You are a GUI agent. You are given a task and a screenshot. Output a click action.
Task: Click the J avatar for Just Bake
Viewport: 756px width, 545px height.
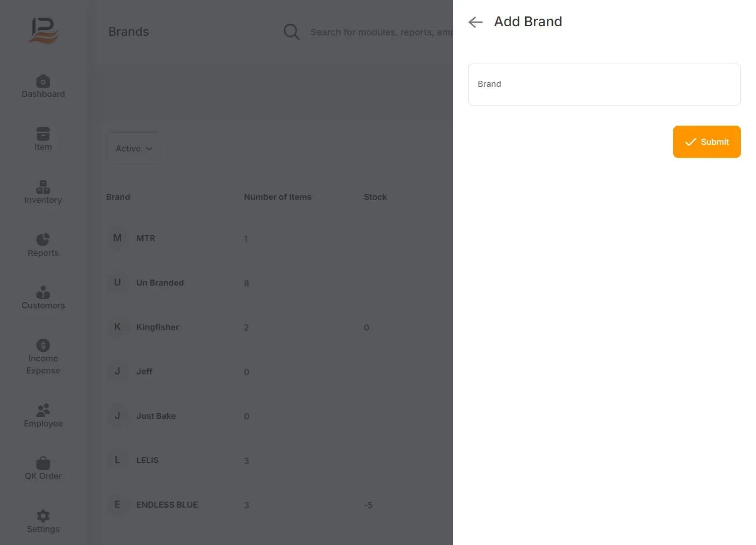[x=117, y=416]
